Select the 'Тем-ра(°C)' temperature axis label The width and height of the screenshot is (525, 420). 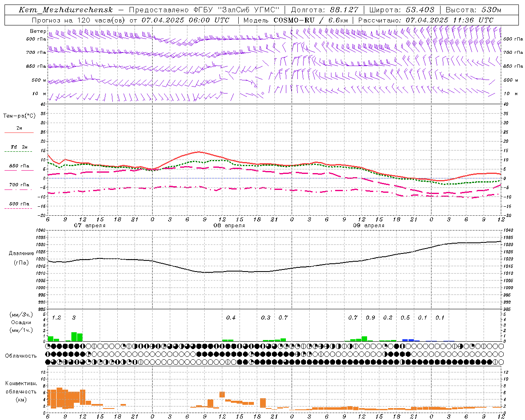tap(19, 116)
